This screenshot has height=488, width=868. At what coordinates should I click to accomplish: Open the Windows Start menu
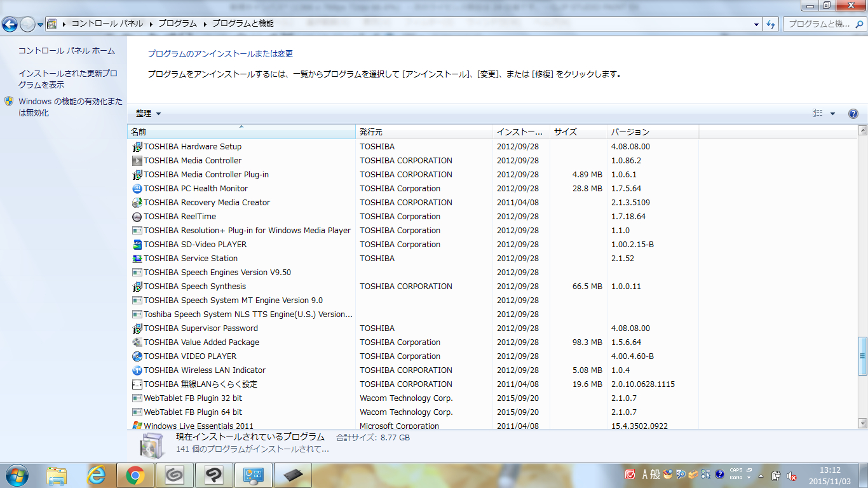(16, 475)
